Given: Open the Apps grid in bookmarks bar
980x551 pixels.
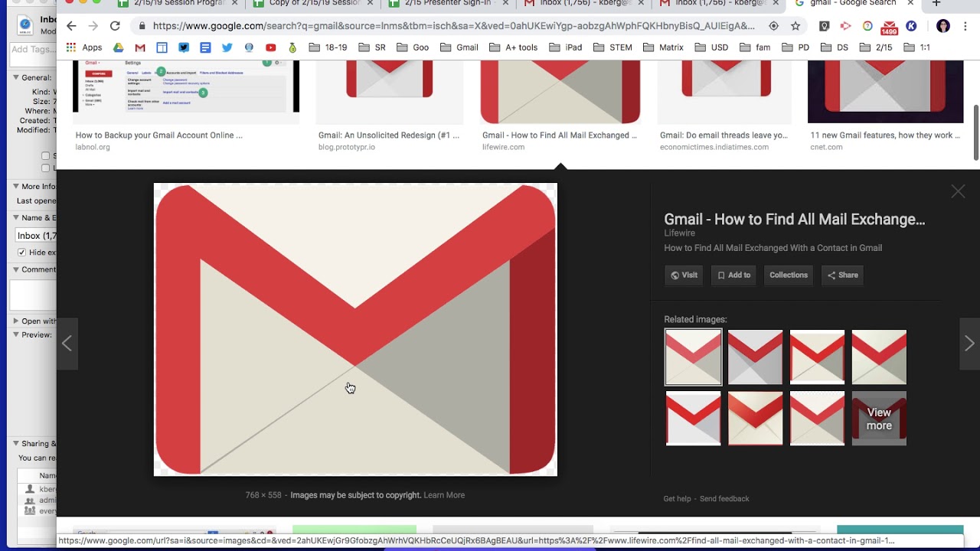Looking at the screenshot, I should 84,47.
